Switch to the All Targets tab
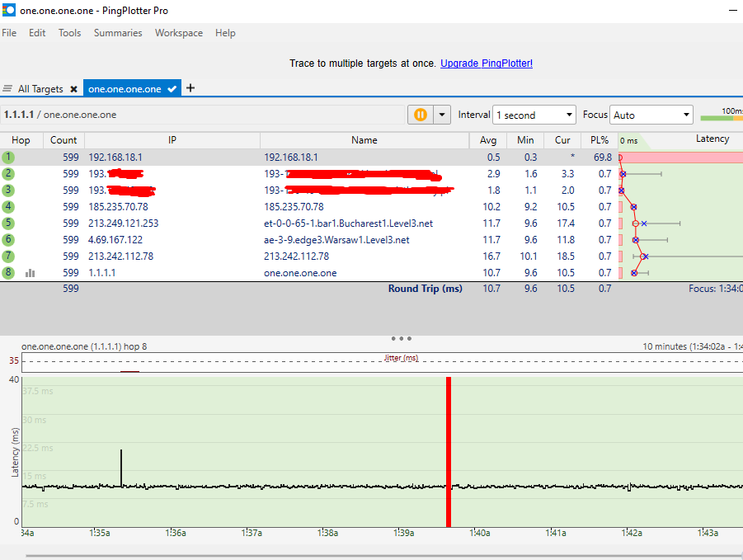This screenshot has height=560, width=743. point(40,89)
